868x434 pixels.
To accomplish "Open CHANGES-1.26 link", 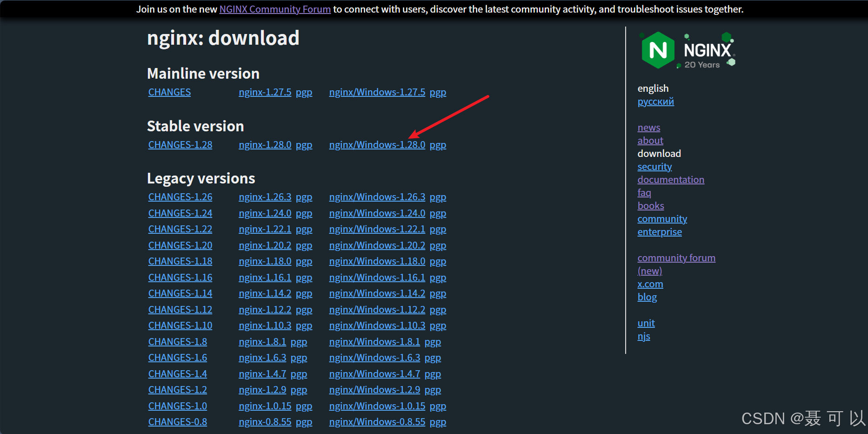I will [180, 197].
